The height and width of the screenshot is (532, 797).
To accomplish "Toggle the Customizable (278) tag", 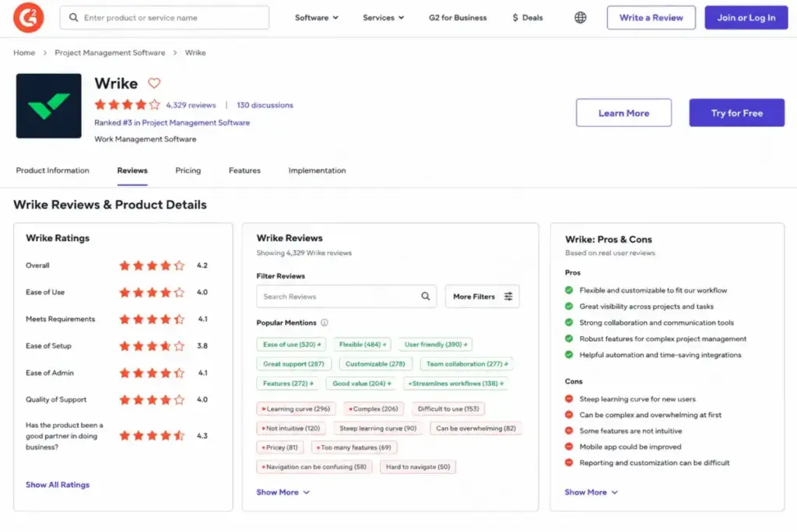I will pyautogui.click(x=375, y=364).
